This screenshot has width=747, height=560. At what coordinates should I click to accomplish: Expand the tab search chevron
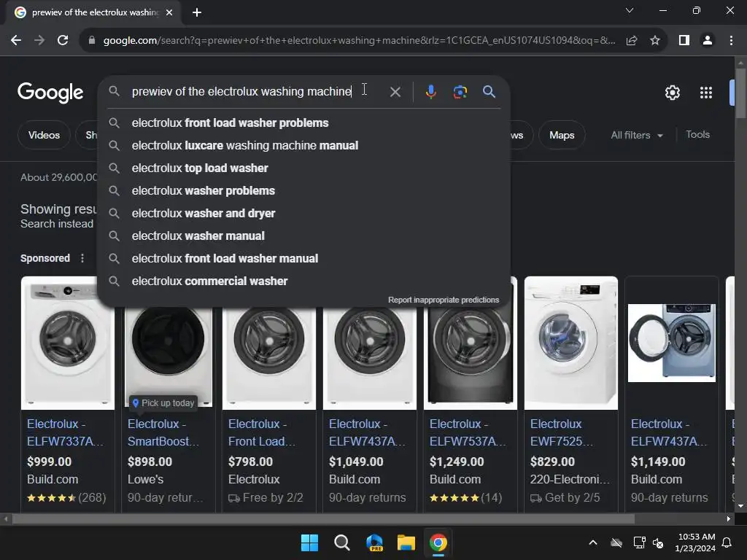pos(630,10)
